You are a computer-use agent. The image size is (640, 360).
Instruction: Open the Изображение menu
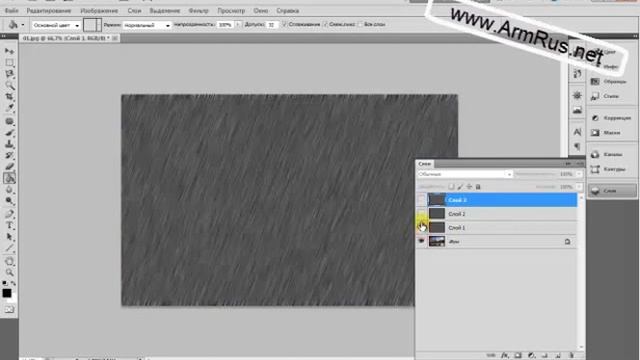pos(99,11)
